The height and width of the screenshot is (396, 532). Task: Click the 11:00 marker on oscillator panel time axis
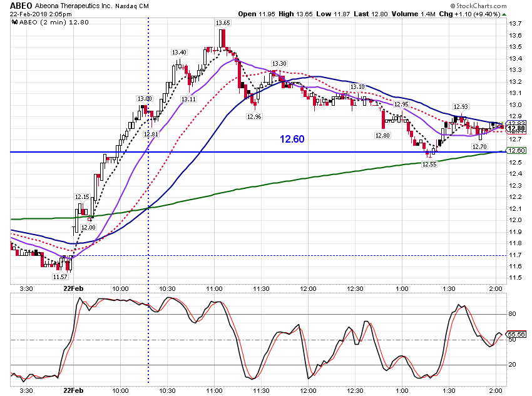215,390
